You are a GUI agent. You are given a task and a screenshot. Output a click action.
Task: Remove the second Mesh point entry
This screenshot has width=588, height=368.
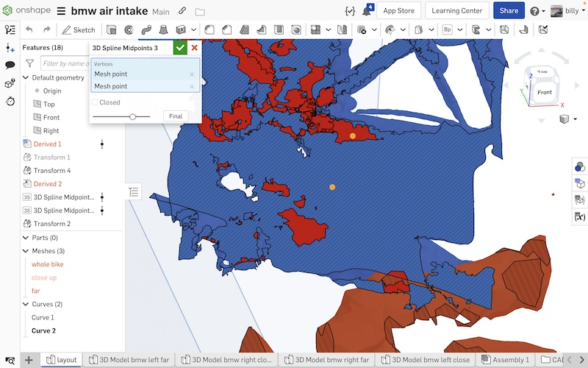tap(192, 86)
